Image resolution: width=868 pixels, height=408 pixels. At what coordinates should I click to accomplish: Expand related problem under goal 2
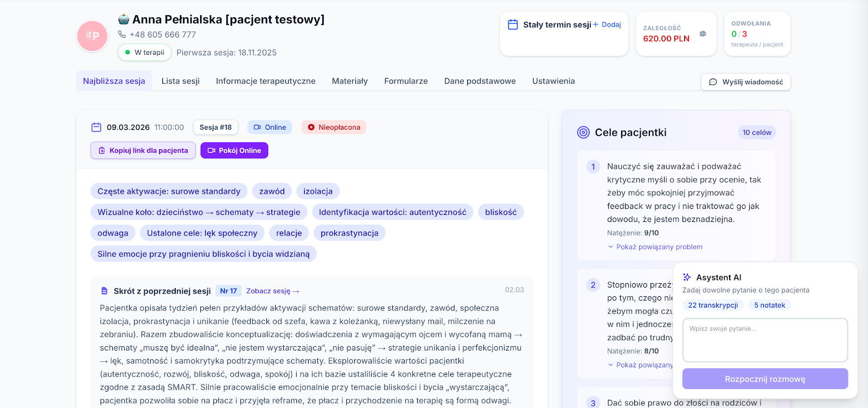[640, 365]
